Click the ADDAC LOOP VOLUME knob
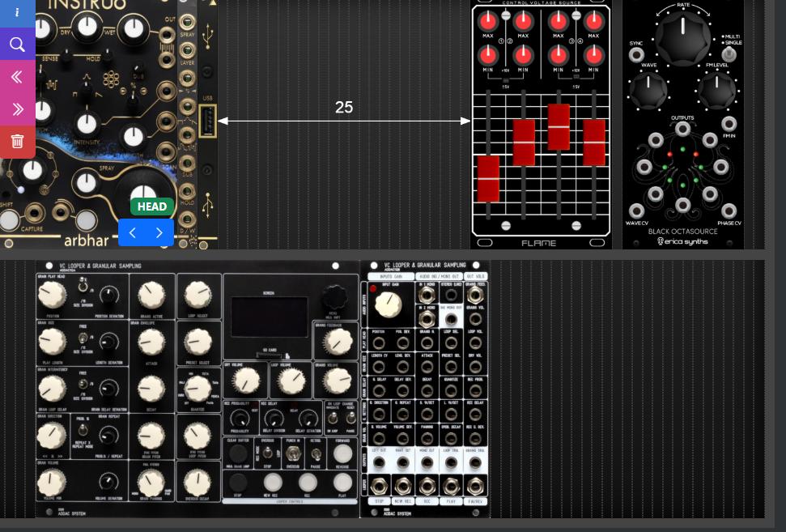This screenshot has height=532, width=786. click(x=291, y=381)
